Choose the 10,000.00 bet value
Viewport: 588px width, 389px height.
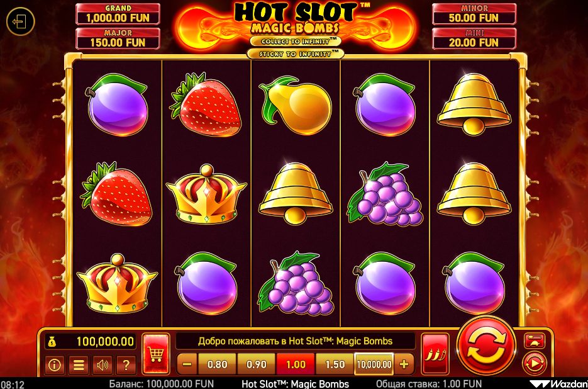tap(374, 364)
